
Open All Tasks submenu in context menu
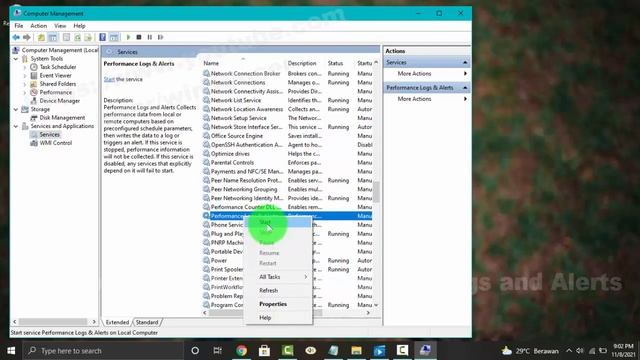(x=279, y=277)
